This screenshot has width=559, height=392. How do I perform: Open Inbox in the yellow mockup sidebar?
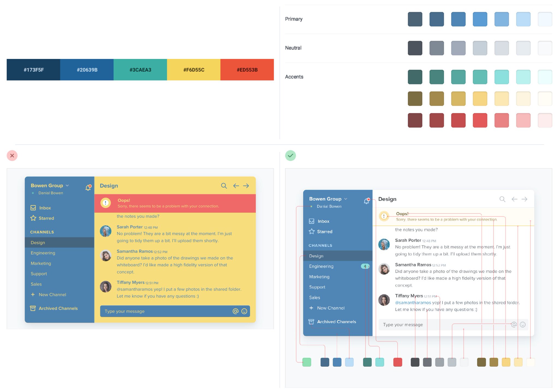[40, 208]
